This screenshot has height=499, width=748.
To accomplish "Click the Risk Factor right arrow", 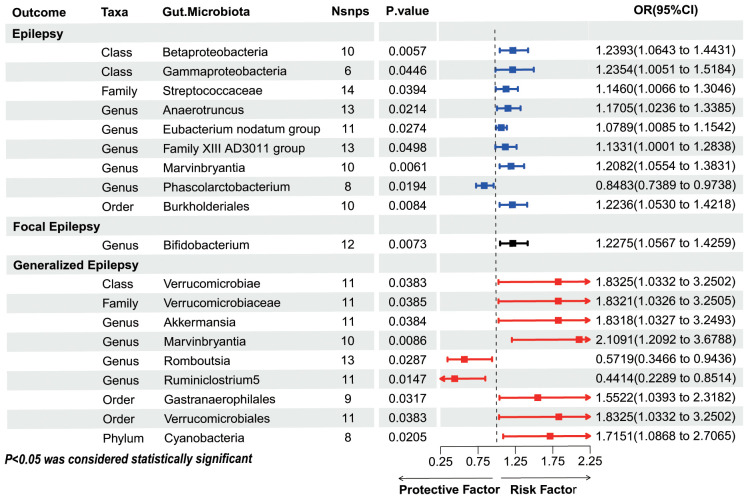I will click(546, 478).
